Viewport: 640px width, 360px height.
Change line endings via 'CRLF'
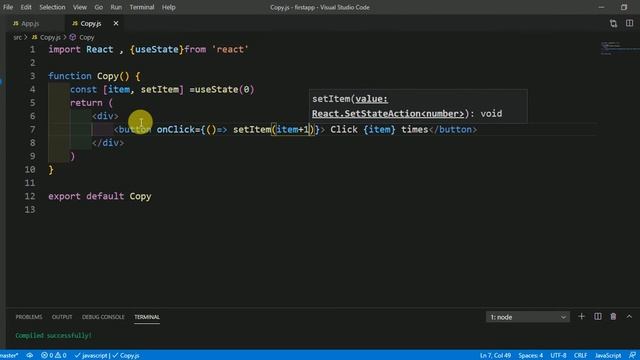580,355
